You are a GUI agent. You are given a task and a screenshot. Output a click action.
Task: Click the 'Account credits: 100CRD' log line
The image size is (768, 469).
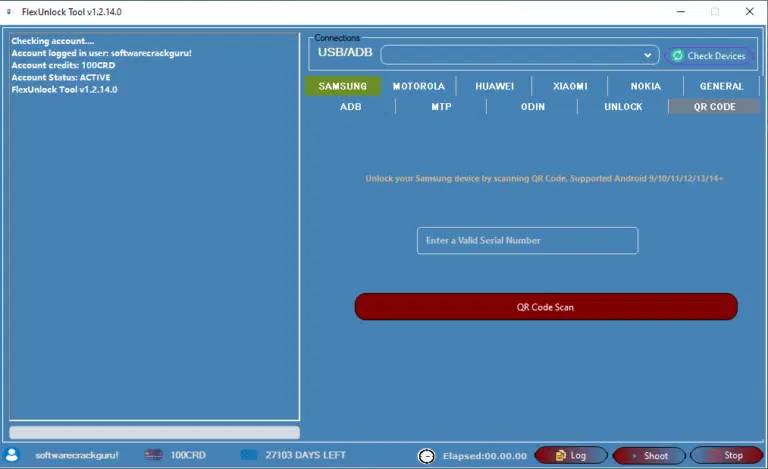[63, 65]
